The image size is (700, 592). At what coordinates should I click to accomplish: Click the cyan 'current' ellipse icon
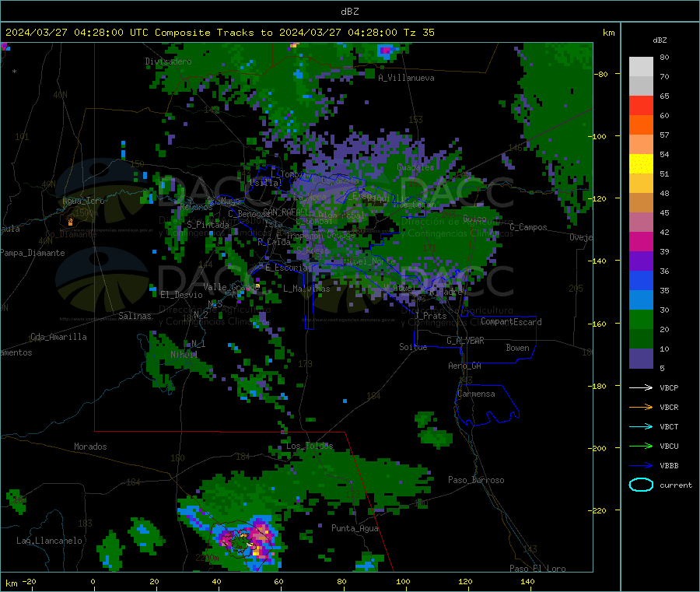click(x=641, y=485)
